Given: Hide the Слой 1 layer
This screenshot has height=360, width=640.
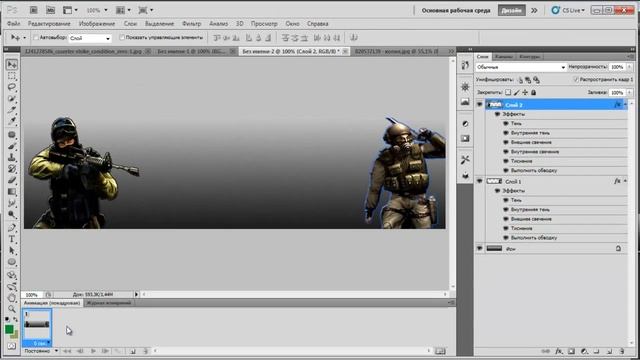Looking at the screenshot, I should 480,181.
